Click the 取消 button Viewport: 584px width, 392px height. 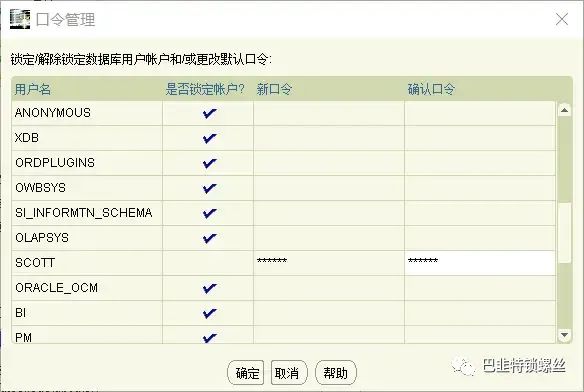[x=289, y=373]
